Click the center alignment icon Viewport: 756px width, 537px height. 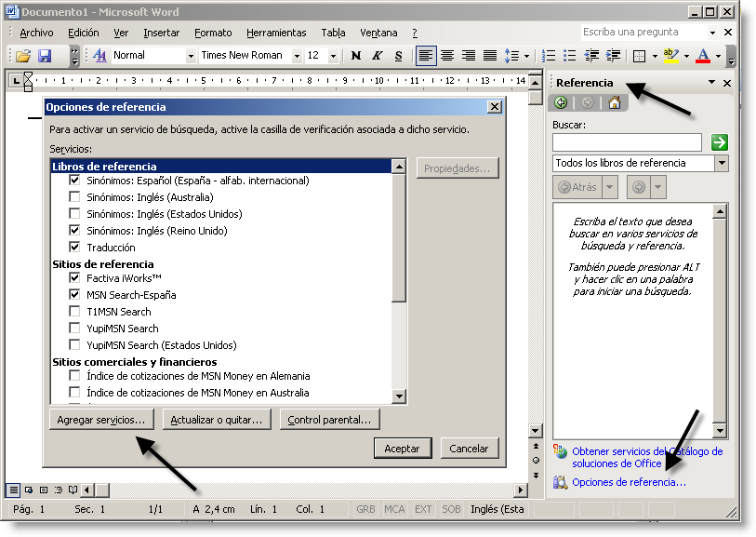(447, 56)
